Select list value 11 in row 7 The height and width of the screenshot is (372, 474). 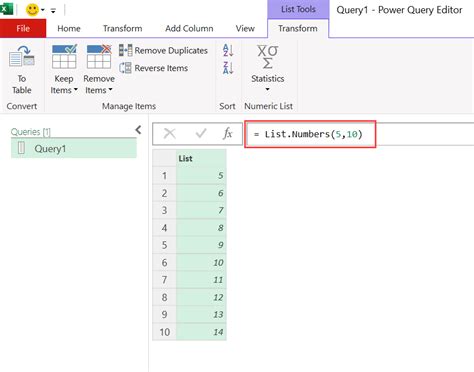(x=201, y=280)
